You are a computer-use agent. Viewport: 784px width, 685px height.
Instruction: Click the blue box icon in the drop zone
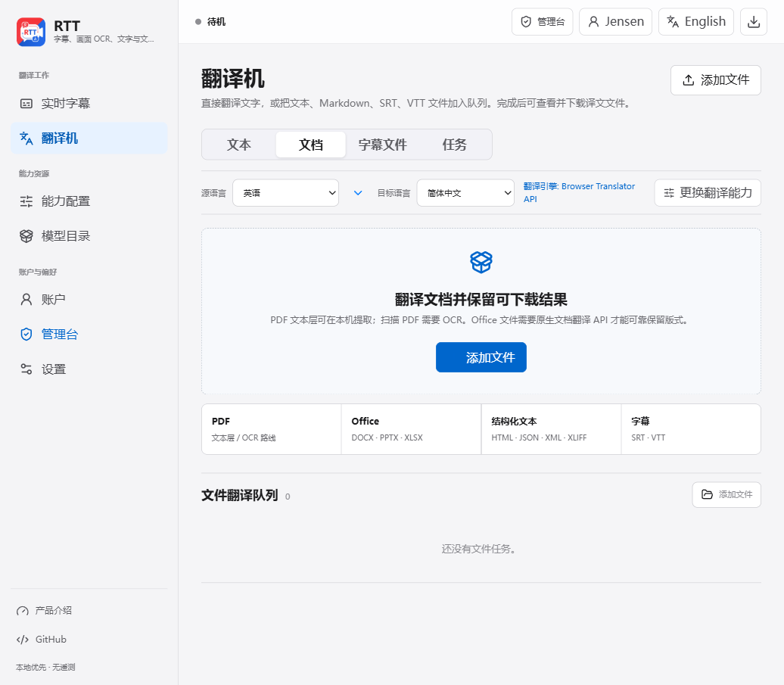[x=481, y=262]
